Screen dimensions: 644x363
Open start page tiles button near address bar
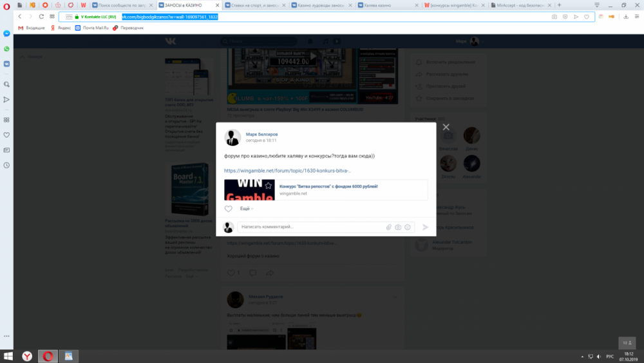click(x=52, y=17)
